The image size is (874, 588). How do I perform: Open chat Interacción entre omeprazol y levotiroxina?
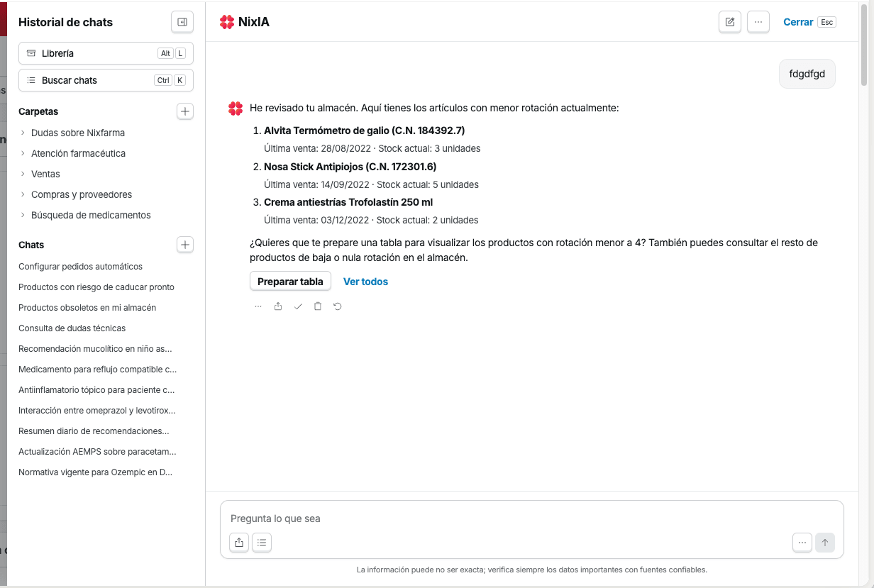click(x=97, y=411)
